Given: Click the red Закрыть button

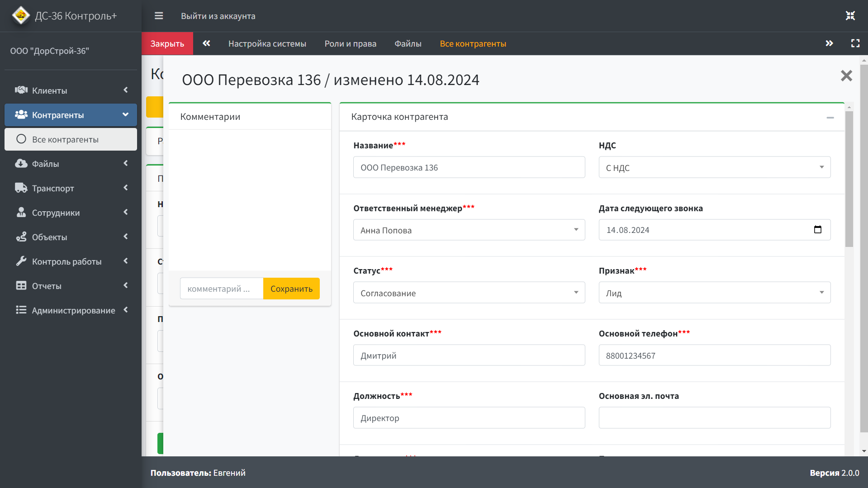Looking at the screenshot, I should pos(167,43).
